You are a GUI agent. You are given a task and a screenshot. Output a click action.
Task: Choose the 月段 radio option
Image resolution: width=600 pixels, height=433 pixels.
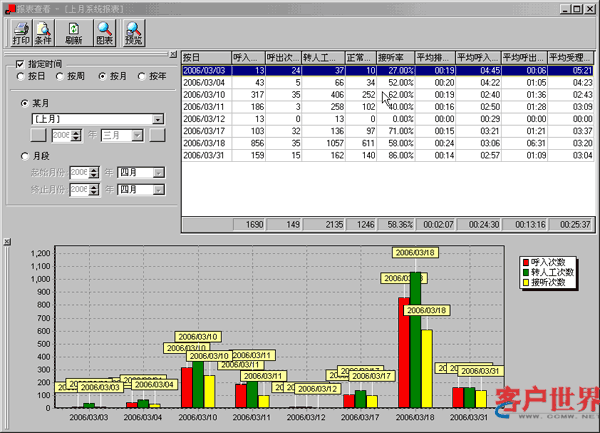click(x=25, y=155)
